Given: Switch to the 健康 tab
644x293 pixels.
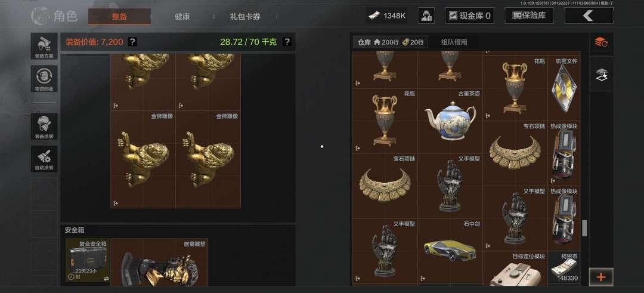Looking at the screenshot, I should point(182,17).
